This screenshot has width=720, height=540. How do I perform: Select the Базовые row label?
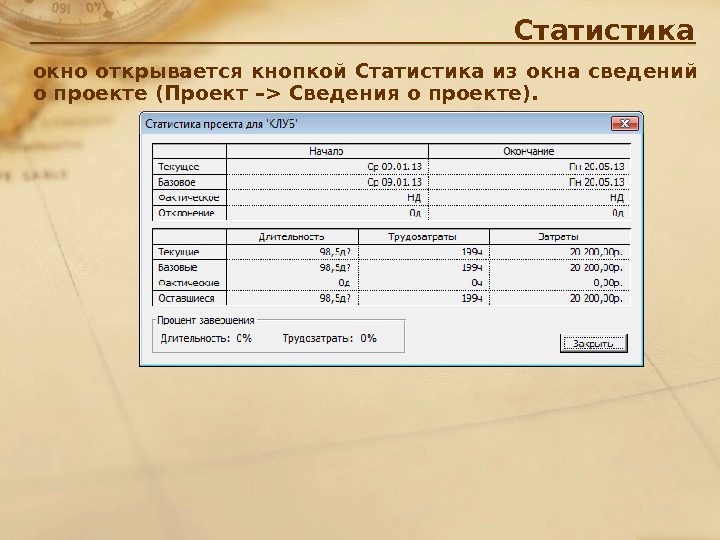[178, 267]
